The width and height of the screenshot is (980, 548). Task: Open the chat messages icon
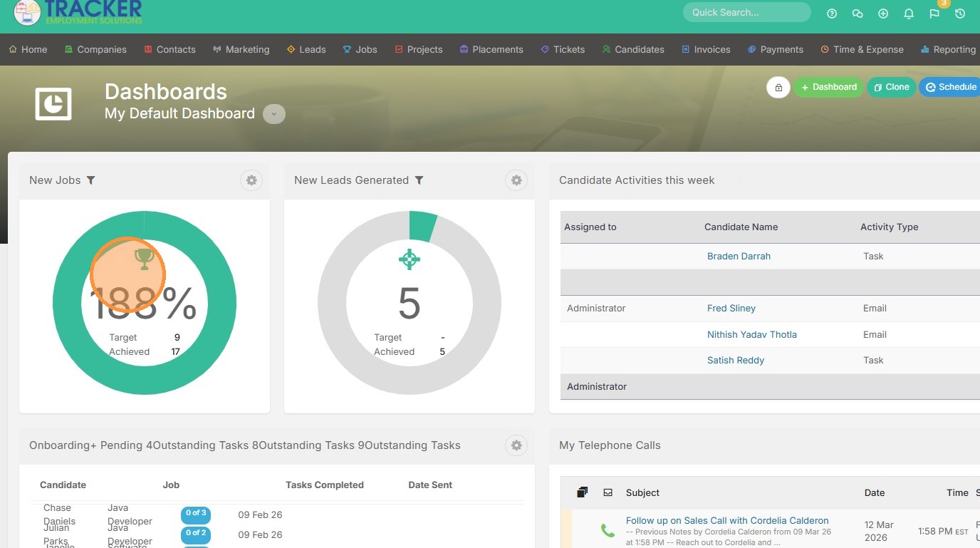point(857,14)
